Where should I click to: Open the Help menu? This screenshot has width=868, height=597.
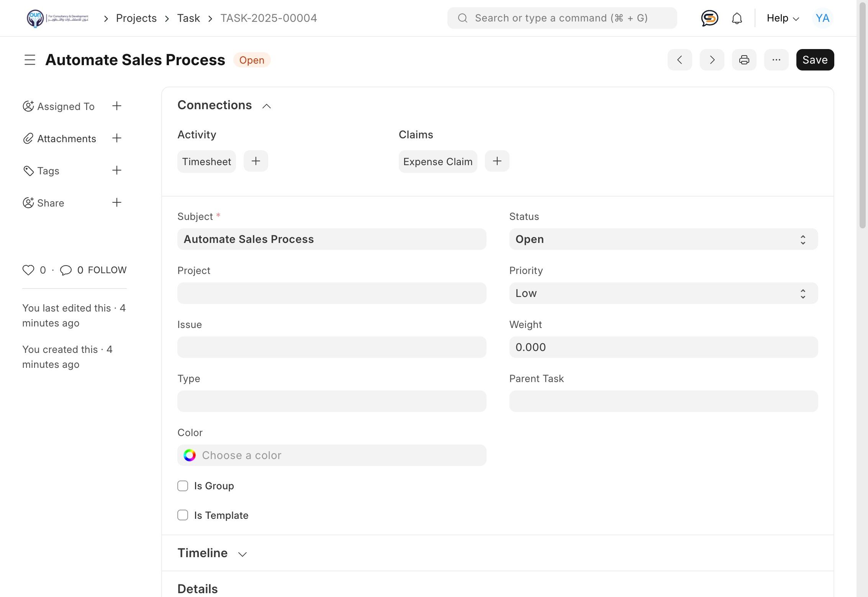[x=783, y=18]
